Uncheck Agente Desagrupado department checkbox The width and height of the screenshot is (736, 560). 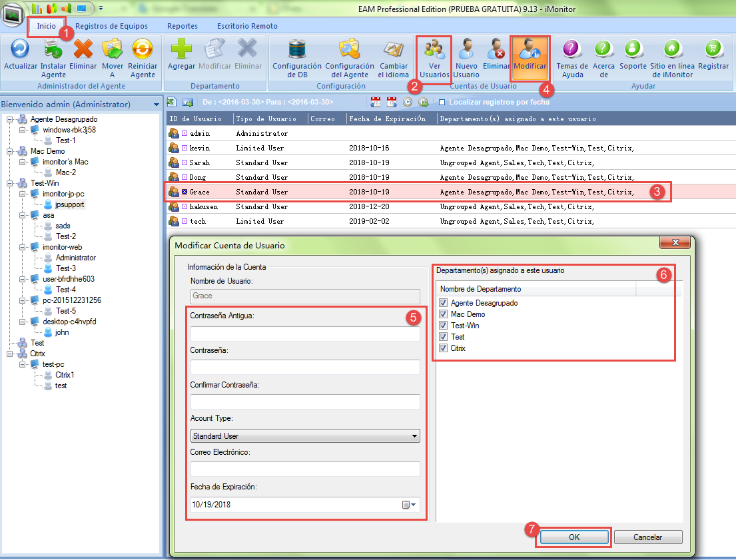click(443, 303)
